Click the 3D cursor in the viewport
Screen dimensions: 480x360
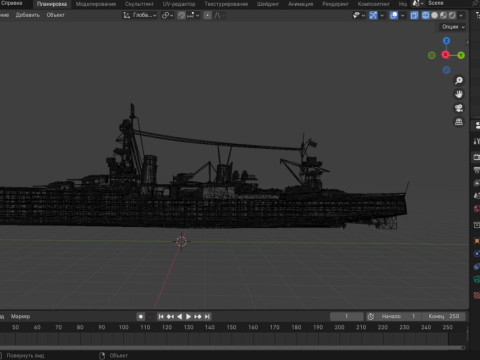[181, 241]
